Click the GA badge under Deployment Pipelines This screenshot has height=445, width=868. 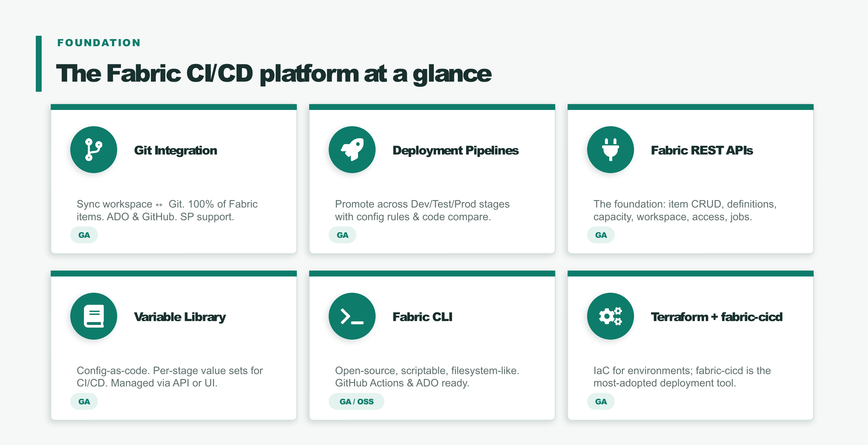coord(343,235)
